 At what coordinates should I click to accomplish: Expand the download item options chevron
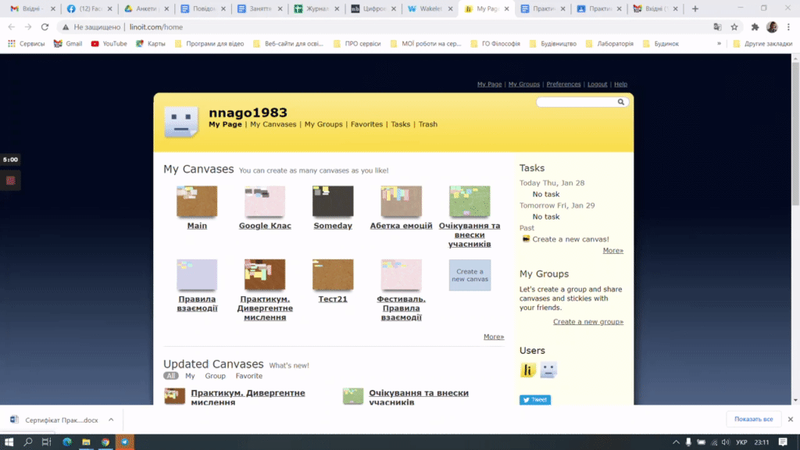click(111, 420)
